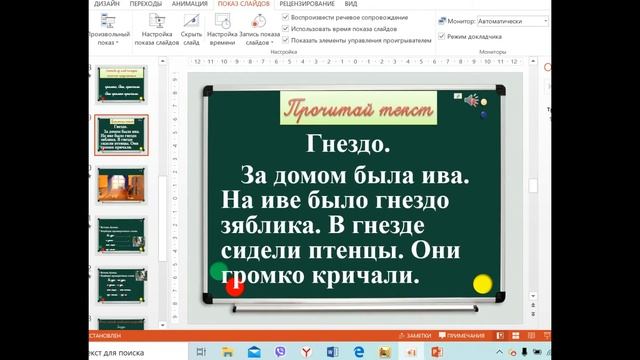Open Viber from taskbar
The height and width of the screenshot is (360, 640).
tap(280, 352)
